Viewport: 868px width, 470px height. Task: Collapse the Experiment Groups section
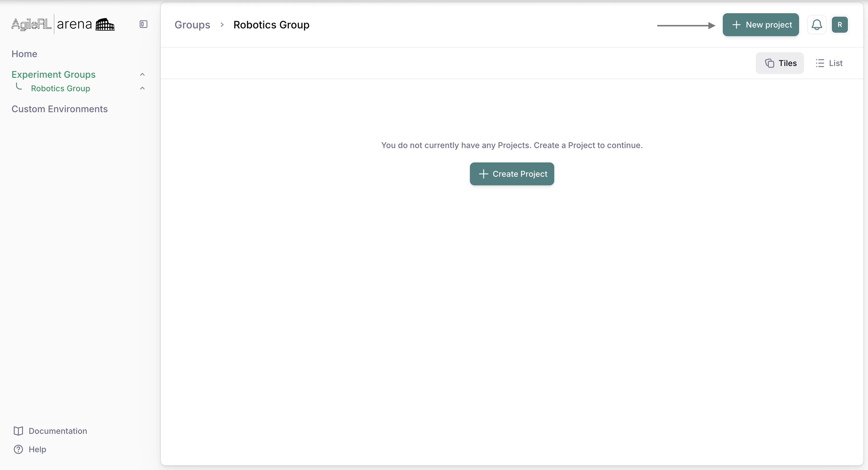(x=142, y=74)
